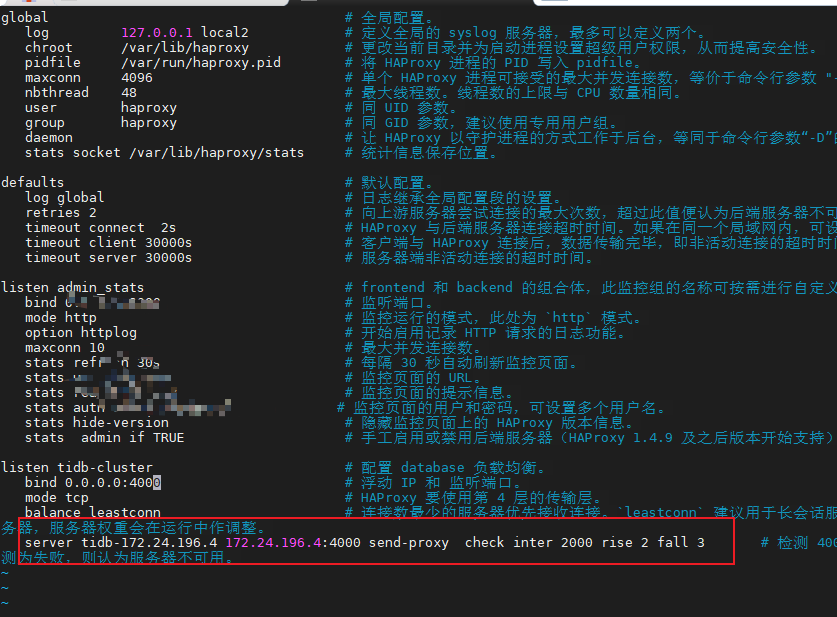The width and height of the screenshot is (837, 617).
Task: Click the 'balance leastconn' line
Action: click(93, 512)
